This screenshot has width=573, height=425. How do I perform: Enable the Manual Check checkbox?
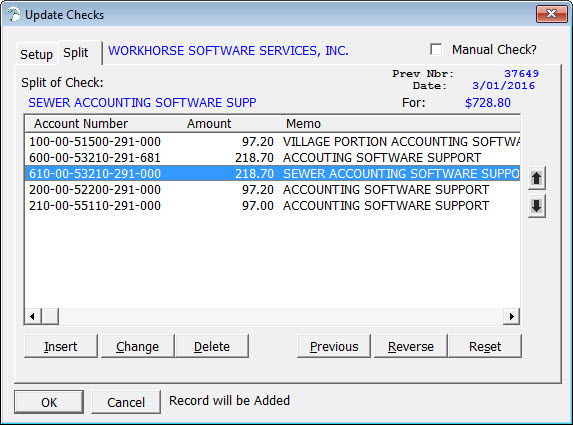[x=436, y=49]
